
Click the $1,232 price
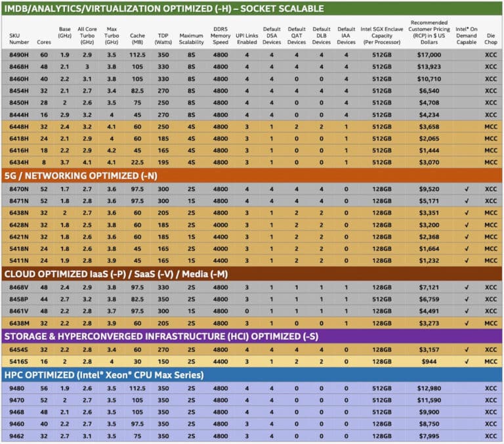coord(429,261)
